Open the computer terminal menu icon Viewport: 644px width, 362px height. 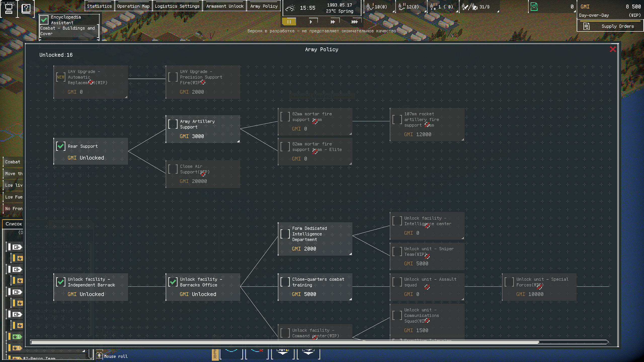9,9
